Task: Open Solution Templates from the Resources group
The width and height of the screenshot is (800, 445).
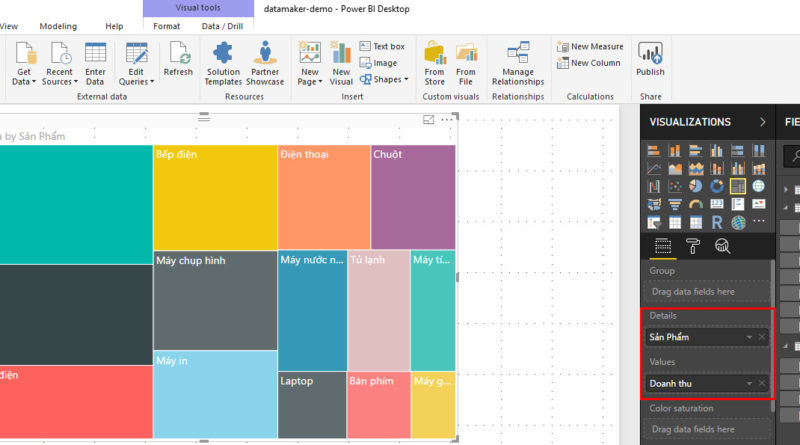Action: pyautogui.click(x=223, y=63)
